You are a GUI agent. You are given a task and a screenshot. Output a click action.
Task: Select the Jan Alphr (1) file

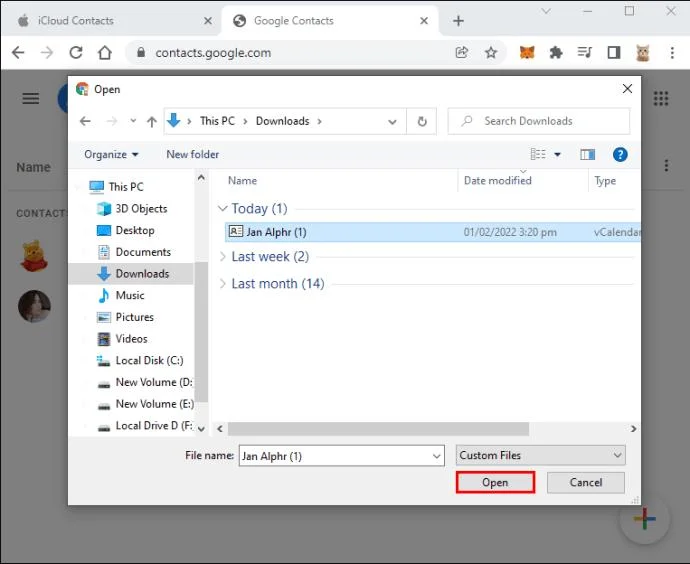click(x=433, y=232)
